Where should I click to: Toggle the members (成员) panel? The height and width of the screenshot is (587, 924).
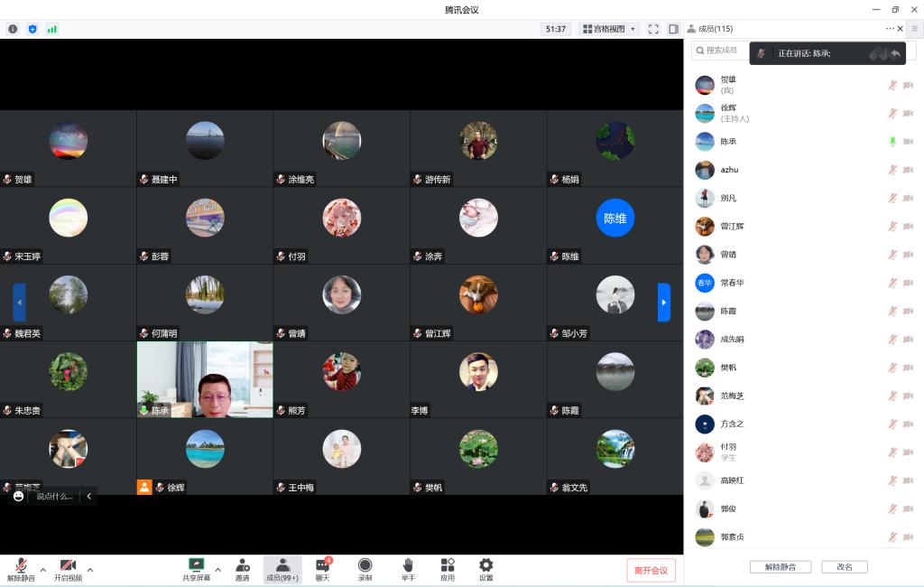[282, 565]
